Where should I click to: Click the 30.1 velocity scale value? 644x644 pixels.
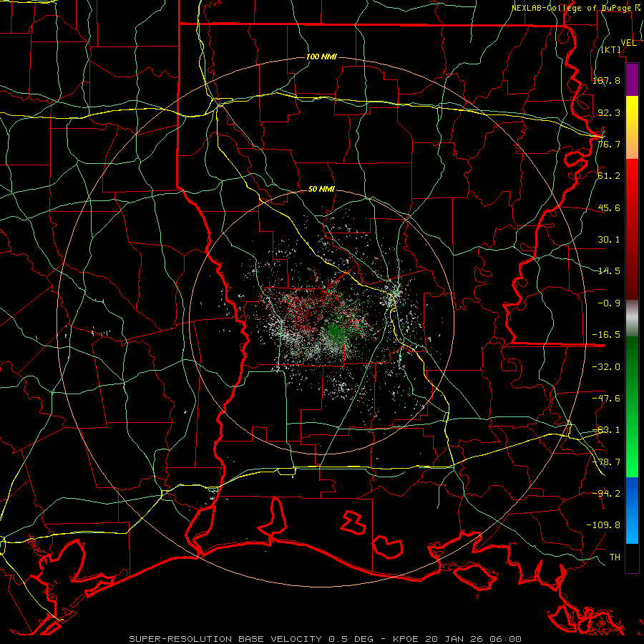click(609, 240)
